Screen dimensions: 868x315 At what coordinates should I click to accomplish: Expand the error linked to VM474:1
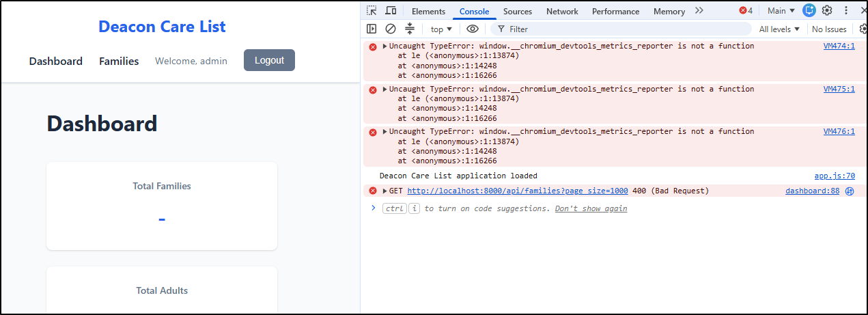384,46
